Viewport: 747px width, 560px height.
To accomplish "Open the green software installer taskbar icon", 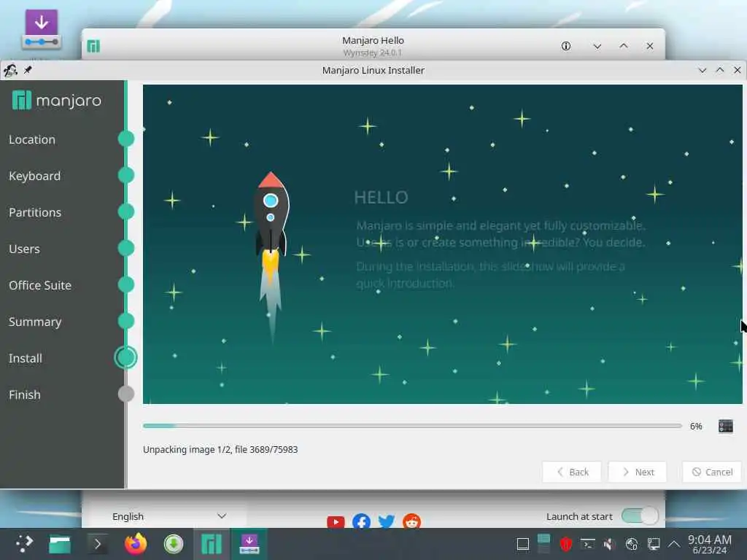I will click(174, 544).
